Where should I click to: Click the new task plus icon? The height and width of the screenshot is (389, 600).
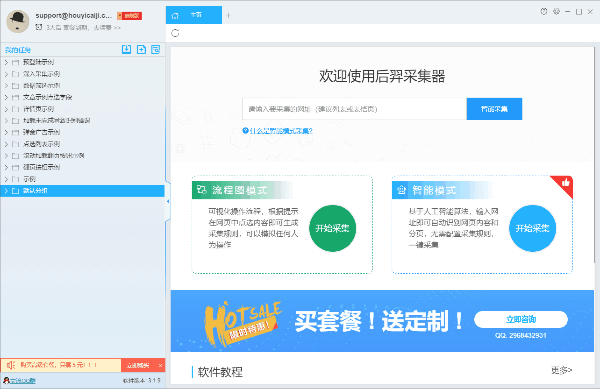click(x=141, y=49)
